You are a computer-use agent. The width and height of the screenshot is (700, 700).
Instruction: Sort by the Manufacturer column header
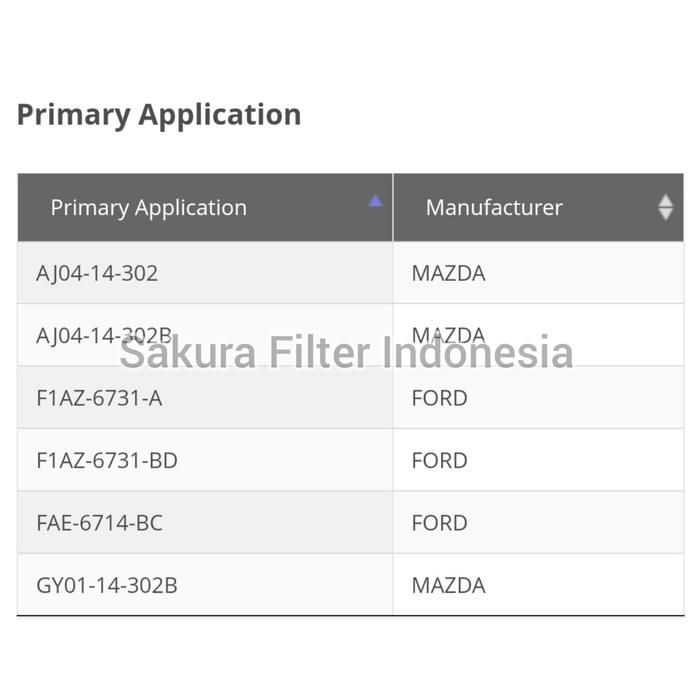pyautogui.click(x=494, y=208)
